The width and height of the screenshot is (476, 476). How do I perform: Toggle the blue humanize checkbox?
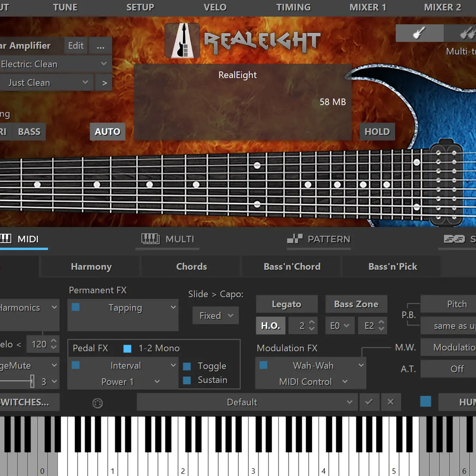[426, 401]
